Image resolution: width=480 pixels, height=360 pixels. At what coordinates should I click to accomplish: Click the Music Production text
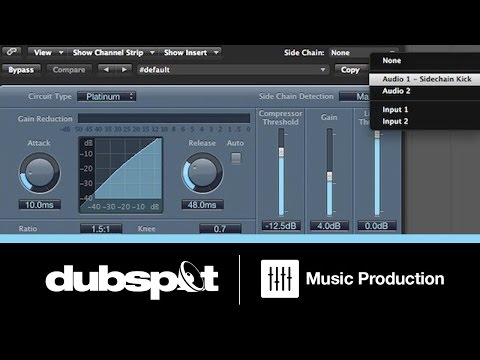point(375,279)
